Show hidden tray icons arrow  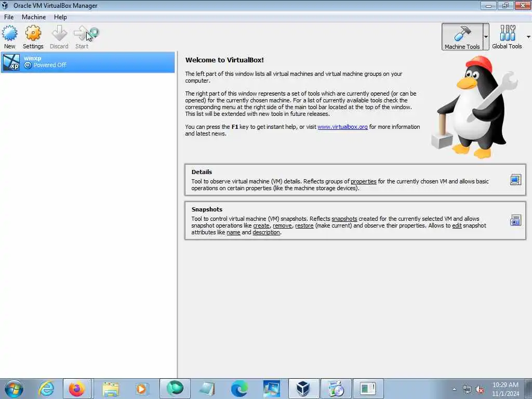click(x=455, y=390)
